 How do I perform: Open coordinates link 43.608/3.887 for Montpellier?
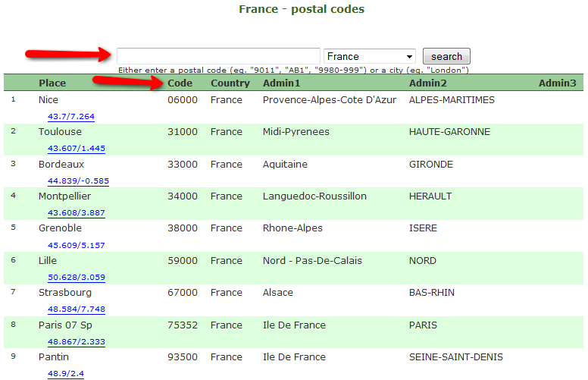76,213
